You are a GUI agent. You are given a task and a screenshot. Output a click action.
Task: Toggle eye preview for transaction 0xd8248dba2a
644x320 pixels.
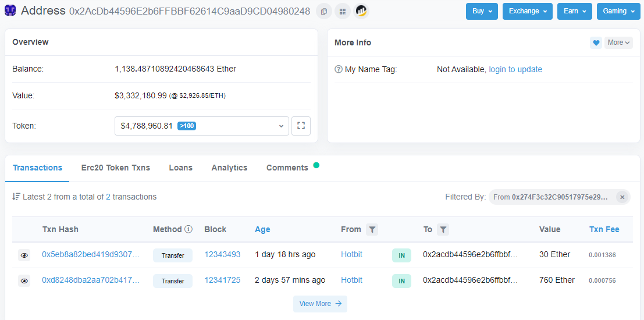tap(24, 281)
